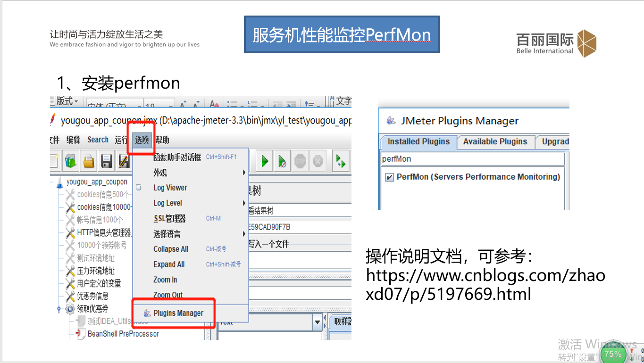Image resolution: width=644 pixels, height=363 pixels.
Task: Toggle the Log Viewer checkbox
Action: 138,188
